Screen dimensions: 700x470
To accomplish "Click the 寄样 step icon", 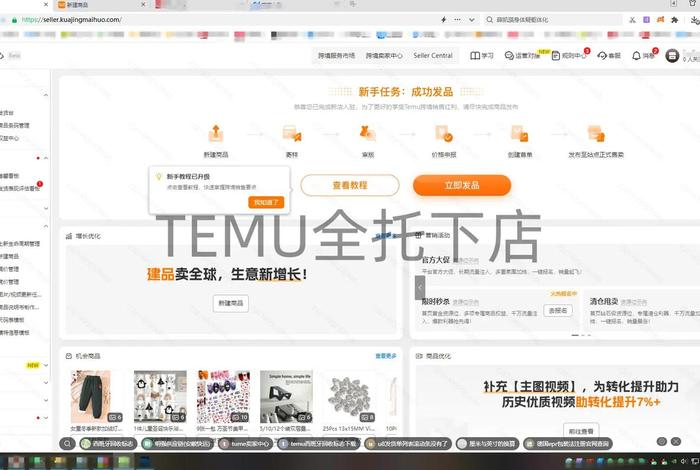I will [292, 133].
